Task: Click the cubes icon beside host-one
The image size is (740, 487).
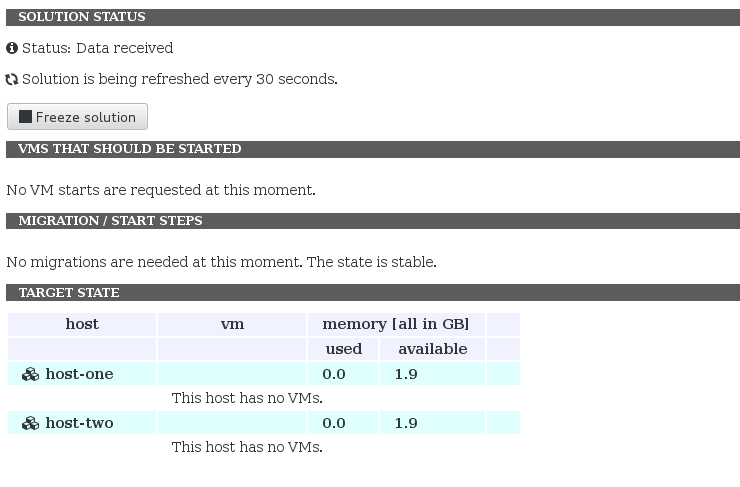Action: 31,374
